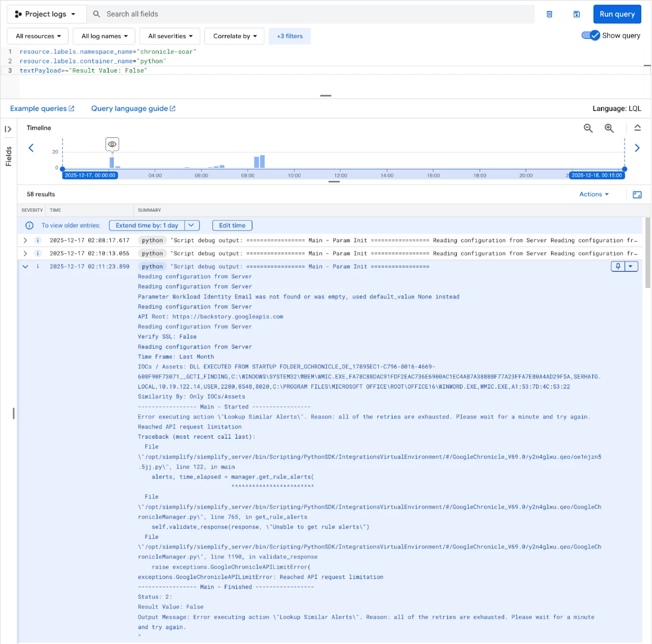Click the +3 filters chip
Image resolution: width=652 pixels, height=644 pixels.
point(290,36)
